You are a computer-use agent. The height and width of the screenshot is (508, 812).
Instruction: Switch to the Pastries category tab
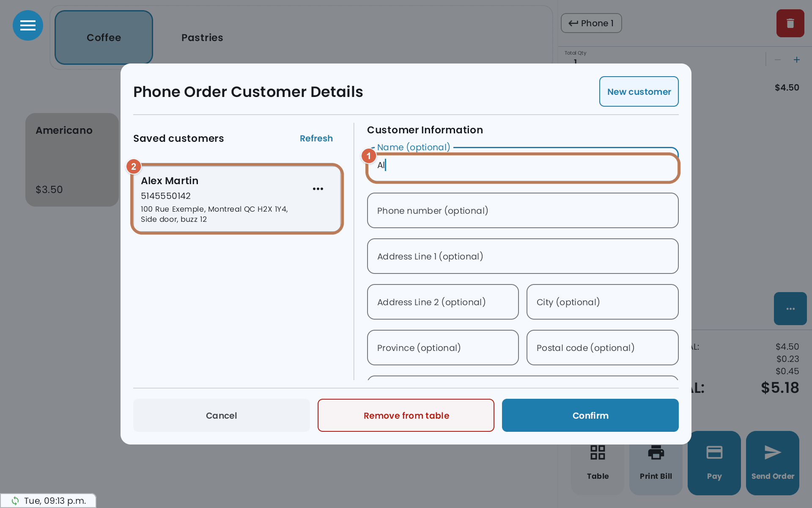coord(202,38)
